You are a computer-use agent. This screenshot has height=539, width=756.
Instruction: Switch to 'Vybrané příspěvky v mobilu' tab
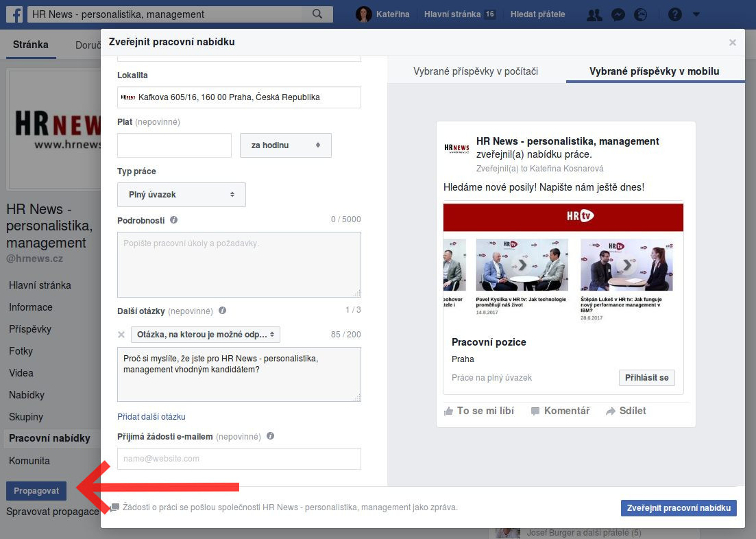[x=655, y=71]
